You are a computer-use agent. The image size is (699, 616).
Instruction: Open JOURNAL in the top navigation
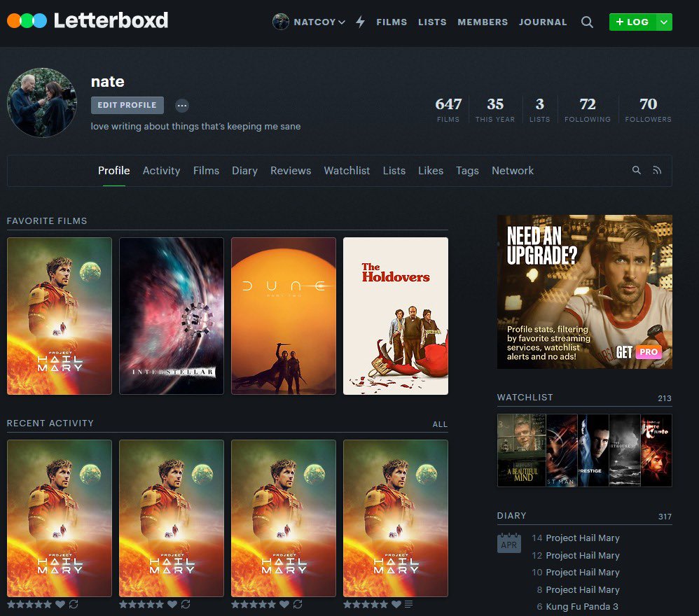(x=543, y=22)
